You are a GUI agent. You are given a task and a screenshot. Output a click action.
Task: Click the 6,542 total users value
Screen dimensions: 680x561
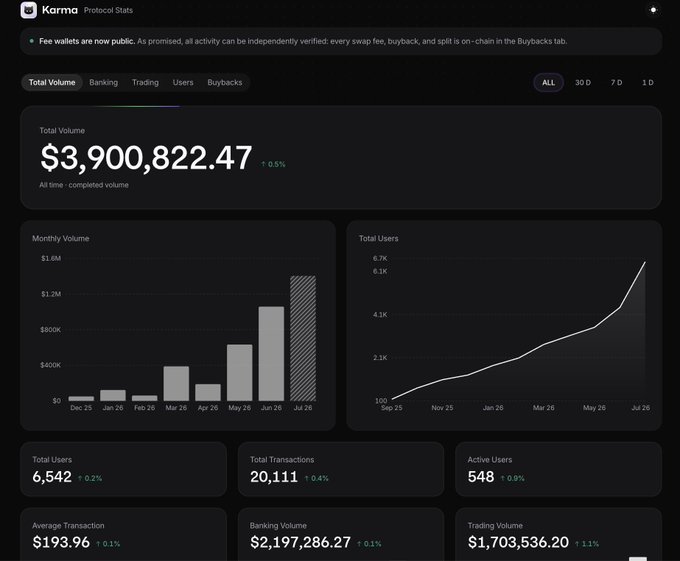click(x=52, y=477)
